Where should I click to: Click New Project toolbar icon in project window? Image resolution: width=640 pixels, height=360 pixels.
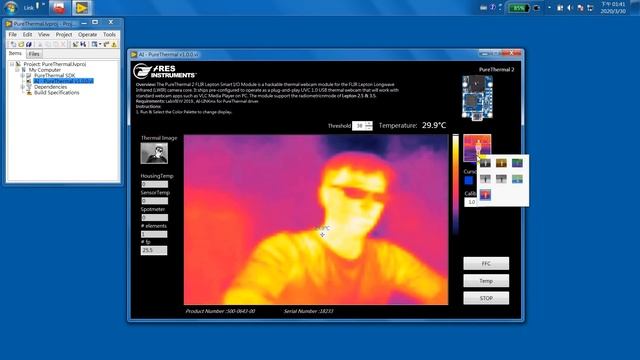(x=13, y=44)
